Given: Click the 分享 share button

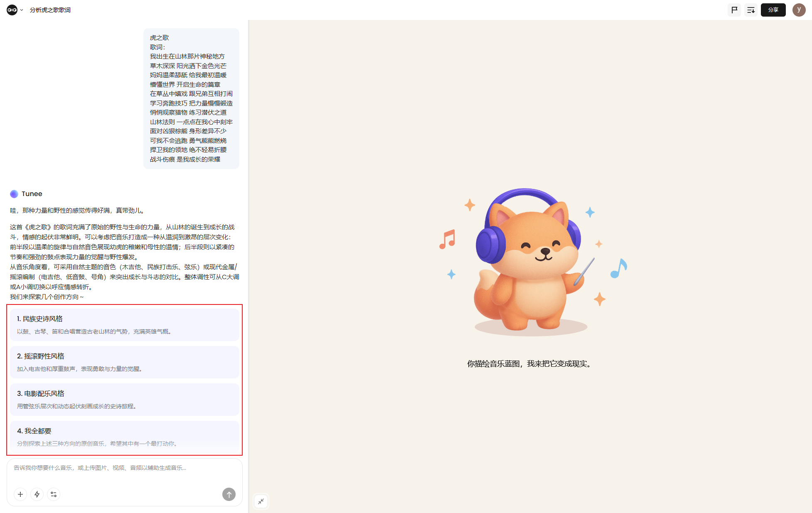Looking at the screenshot, I should pos(773,10).
